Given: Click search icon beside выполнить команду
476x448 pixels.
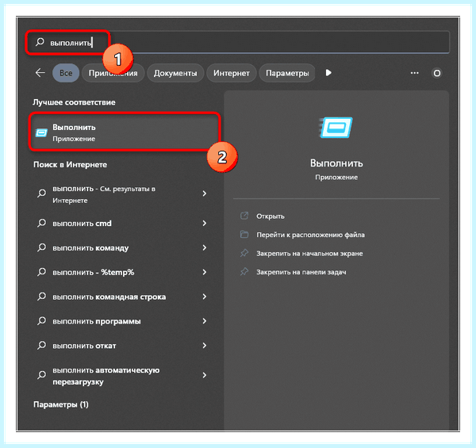Looking at the screenshot, I should pyautogui.click(x=41, y=248).
